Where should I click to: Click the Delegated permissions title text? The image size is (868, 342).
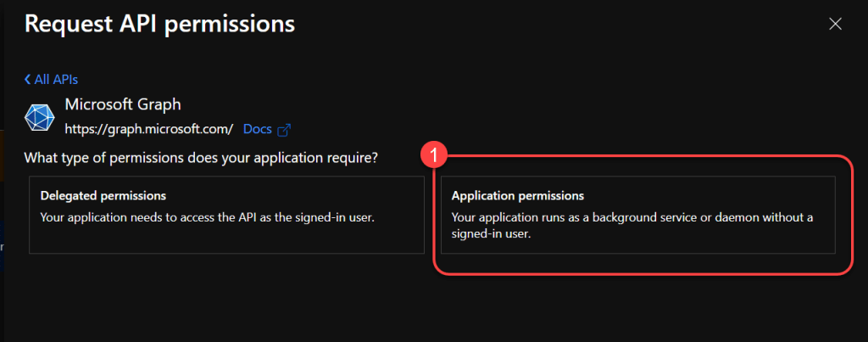(x=103, y=195)
